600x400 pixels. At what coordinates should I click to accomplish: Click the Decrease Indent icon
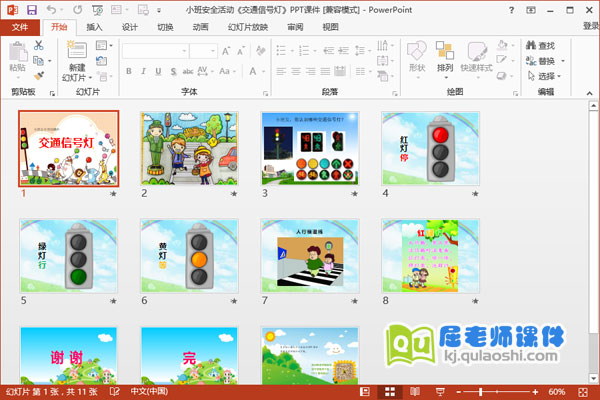click(x=329, y=51)
